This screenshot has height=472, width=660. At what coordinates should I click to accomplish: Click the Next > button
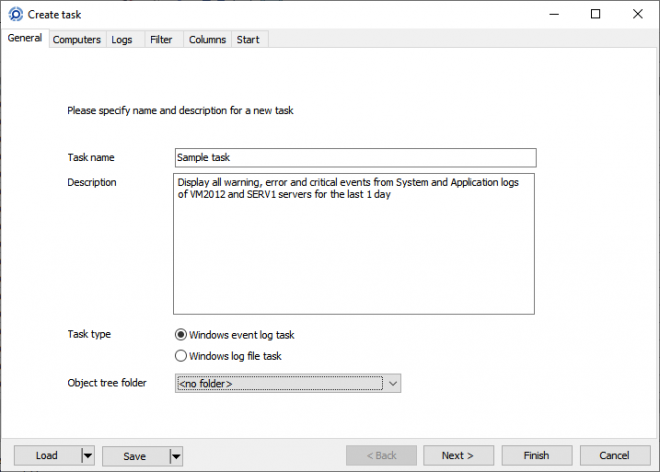point(458,456)
